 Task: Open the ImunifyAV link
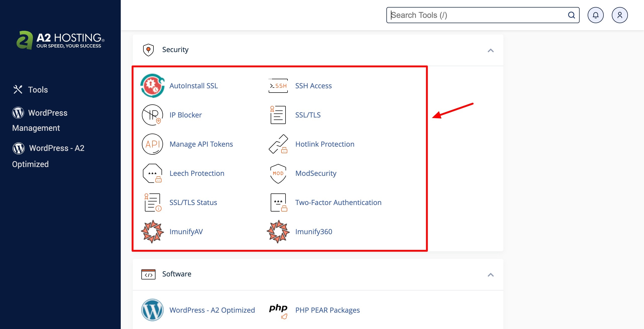[186, 232]
